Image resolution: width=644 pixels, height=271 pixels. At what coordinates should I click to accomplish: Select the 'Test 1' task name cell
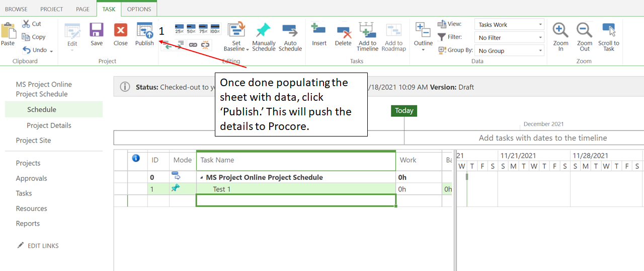(296, 189)
